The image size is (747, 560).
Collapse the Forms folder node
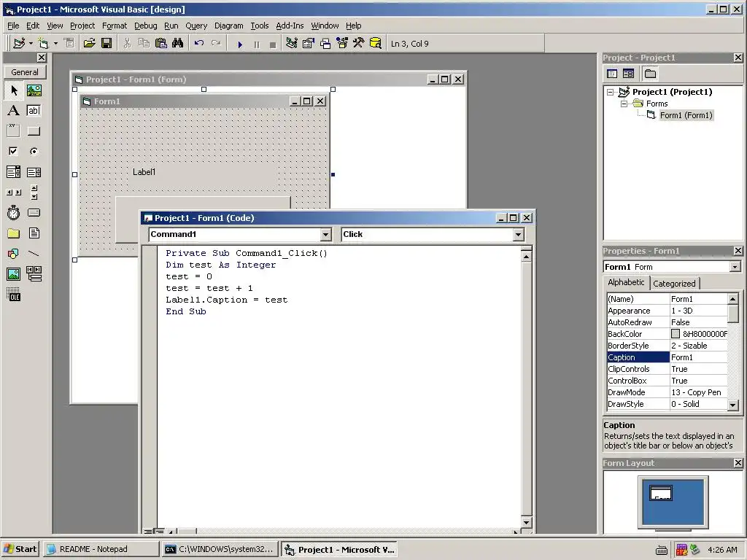[624, 104]
